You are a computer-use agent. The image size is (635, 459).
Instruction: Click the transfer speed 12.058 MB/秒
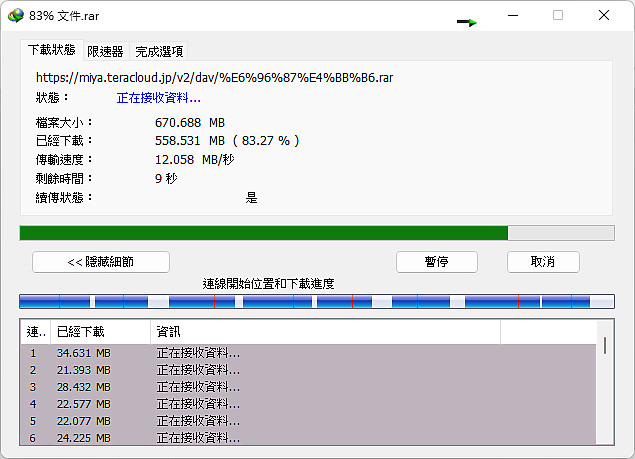coord(195,160)
